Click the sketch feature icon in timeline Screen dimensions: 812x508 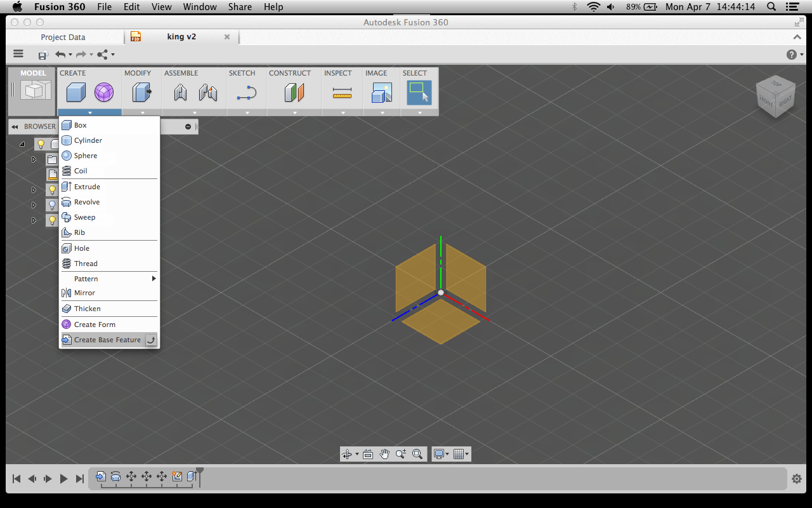coord(177,476)
